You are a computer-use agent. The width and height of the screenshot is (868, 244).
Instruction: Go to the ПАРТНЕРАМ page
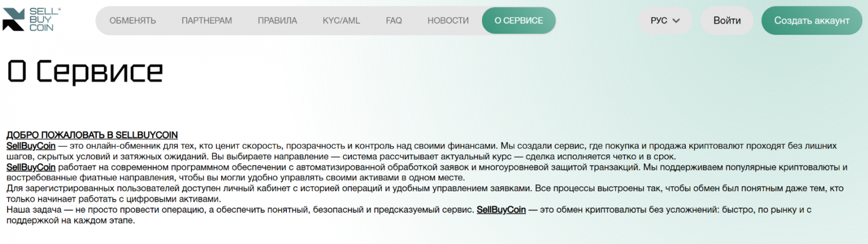pos(207,21)
